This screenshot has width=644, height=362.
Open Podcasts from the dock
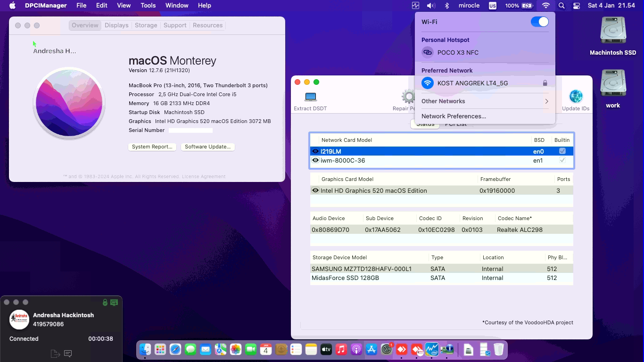[x=356, y=349]
